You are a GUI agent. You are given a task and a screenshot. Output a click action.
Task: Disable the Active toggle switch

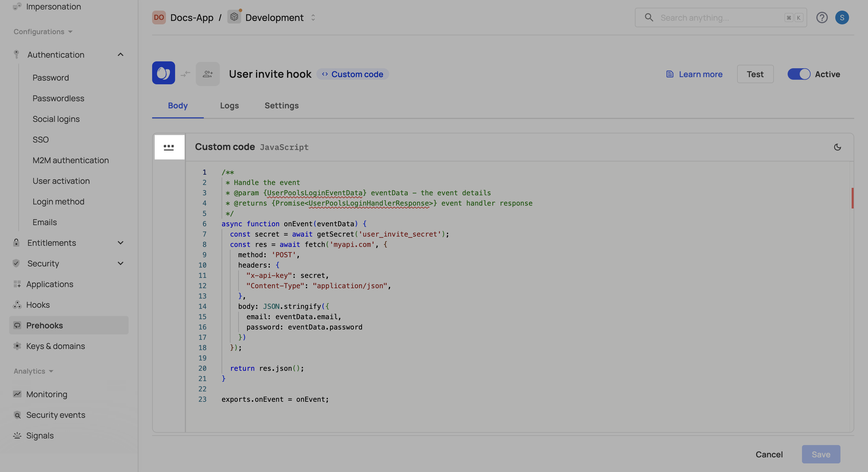(798, 74)
